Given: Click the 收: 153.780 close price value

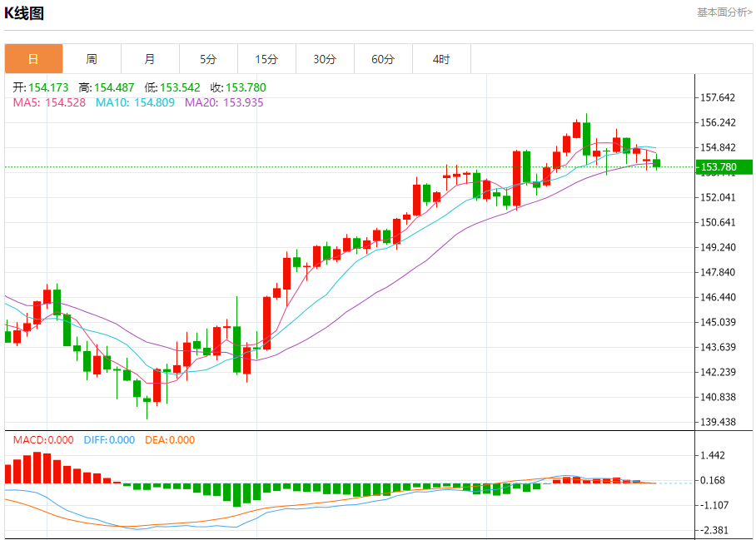Looking at the screenshot, I should pos(238,87).
